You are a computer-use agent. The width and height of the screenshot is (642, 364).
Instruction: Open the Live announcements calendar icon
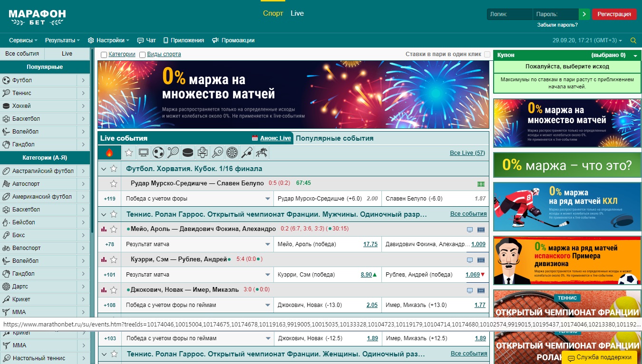(x=255, y=138)
